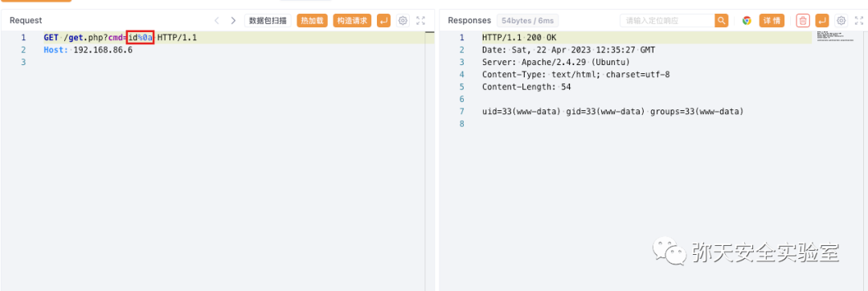Click the red trash delete icon
Image resolution: width=868 pixels, height=291 pixels.
(x=803, y=20)
